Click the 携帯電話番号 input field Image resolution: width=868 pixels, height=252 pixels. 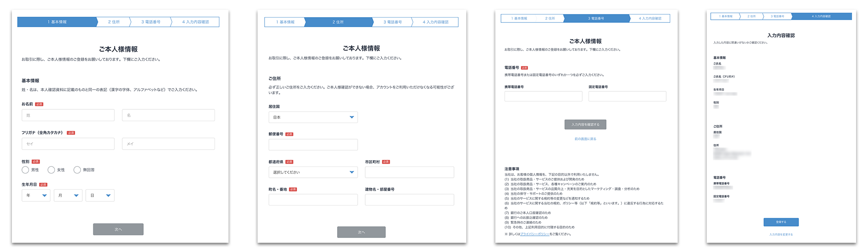tap(544, 96)
